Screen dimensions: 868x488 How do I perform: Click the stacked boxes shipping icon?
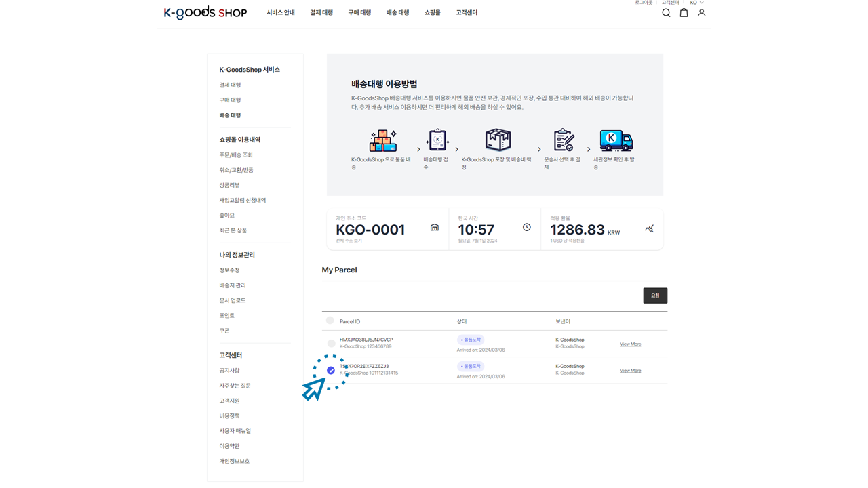tap(382, 141)
